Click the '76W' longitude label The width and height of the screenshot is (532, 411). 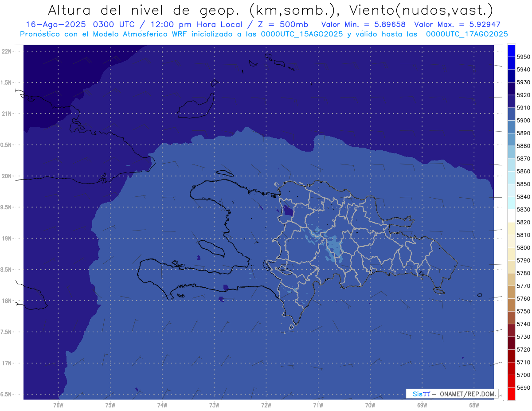coord(58,404)
